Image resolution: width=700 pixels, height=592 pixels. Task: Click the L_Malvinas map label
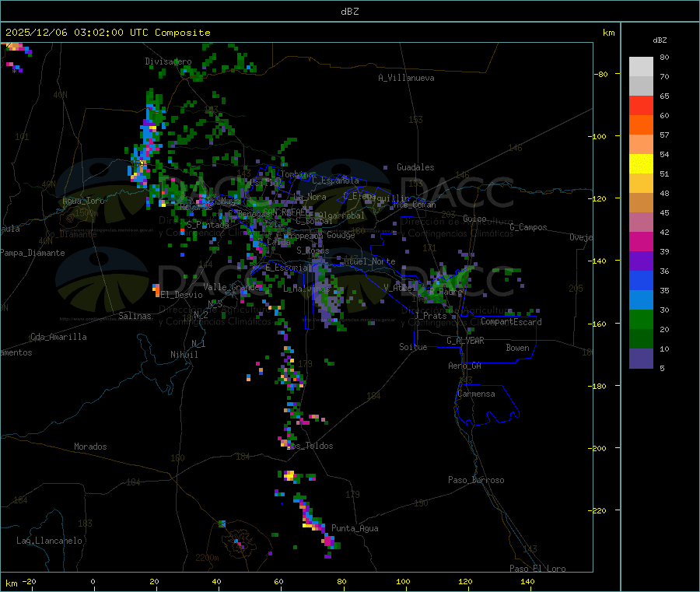306,289
